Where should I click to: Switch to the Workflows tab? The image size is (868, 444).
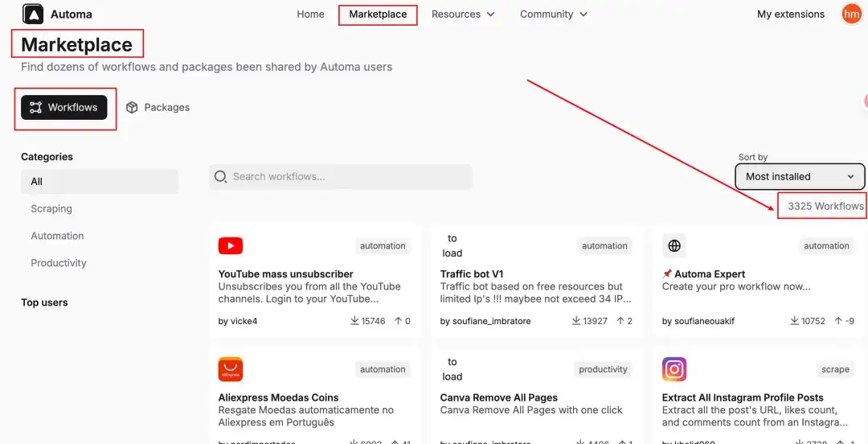click(x=64, y=108)
